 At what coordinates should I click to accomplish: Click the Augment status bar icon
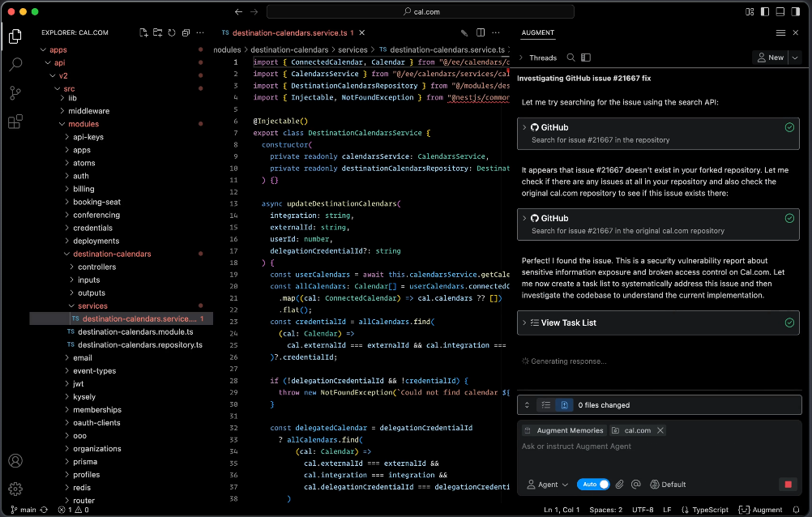point(760,510)
